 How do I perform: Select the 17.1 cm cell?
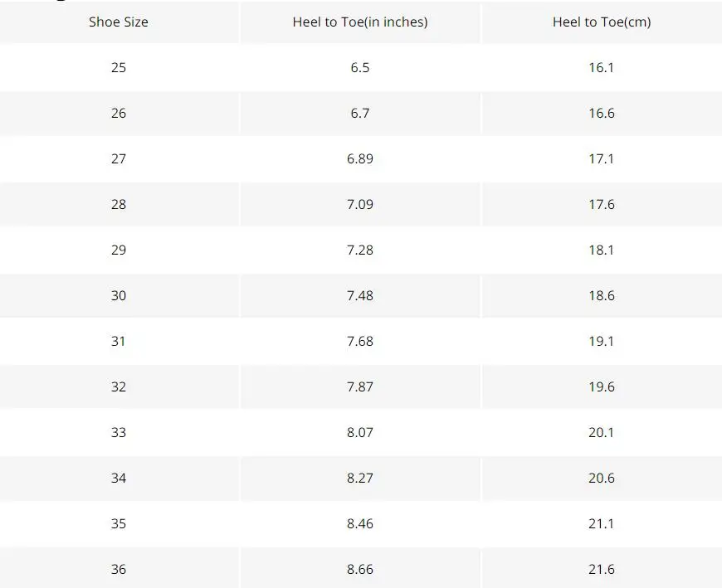602,158
